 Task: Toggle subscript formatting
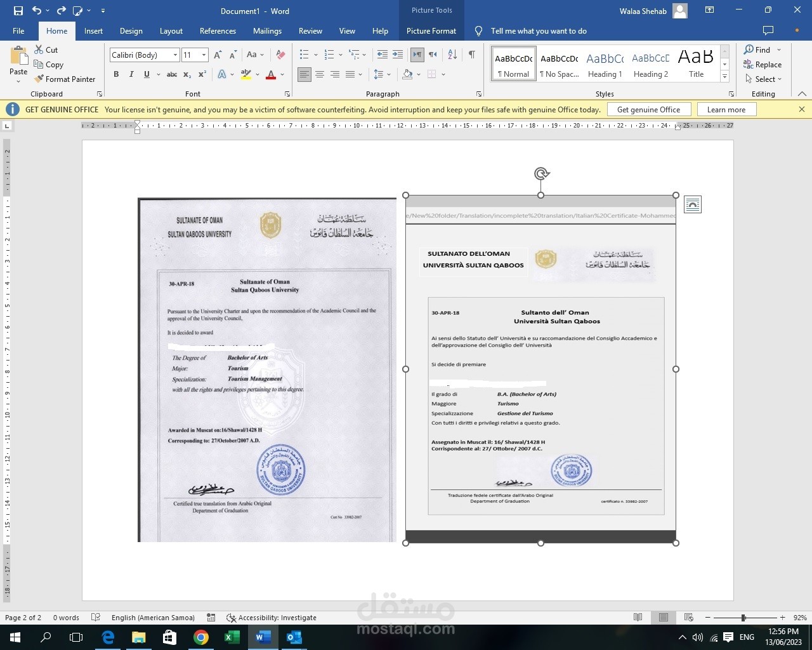click(187, 74)
